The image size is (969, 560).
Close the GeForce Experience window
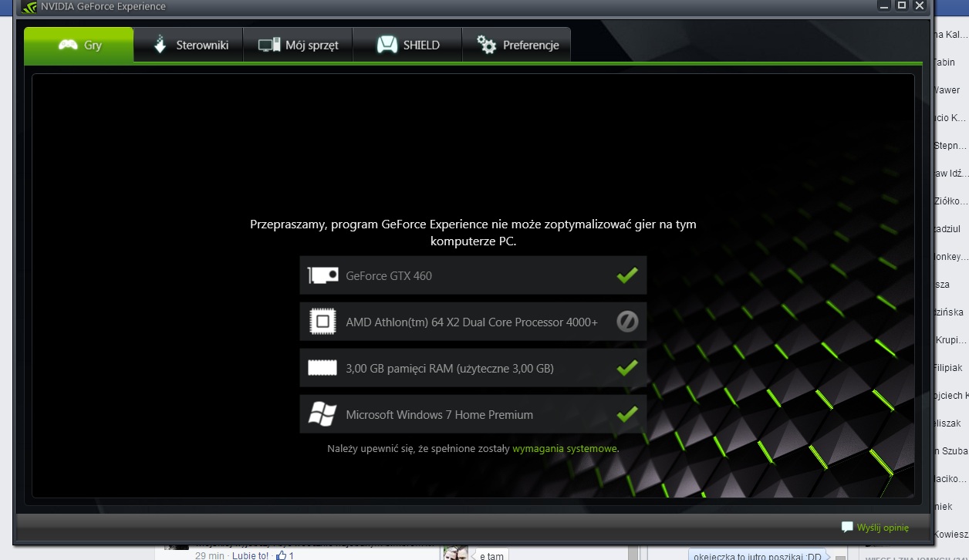[919, 5]
